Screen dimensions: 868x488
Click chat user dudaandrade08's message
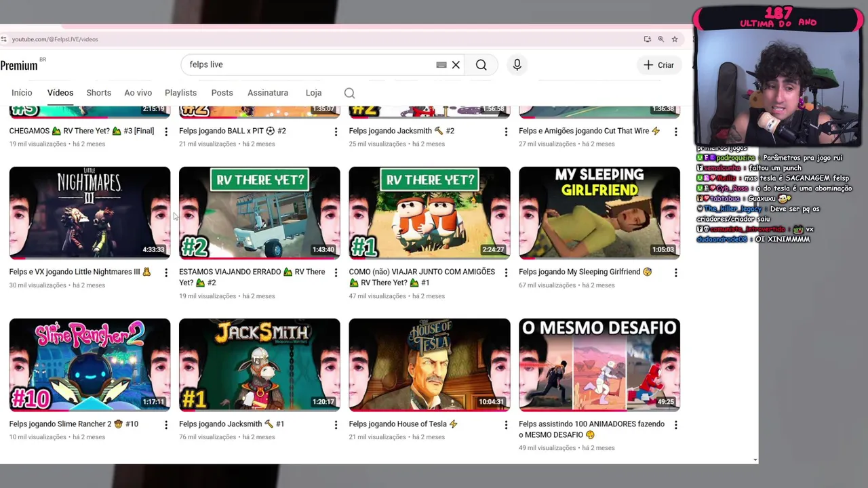coord(753,239)
